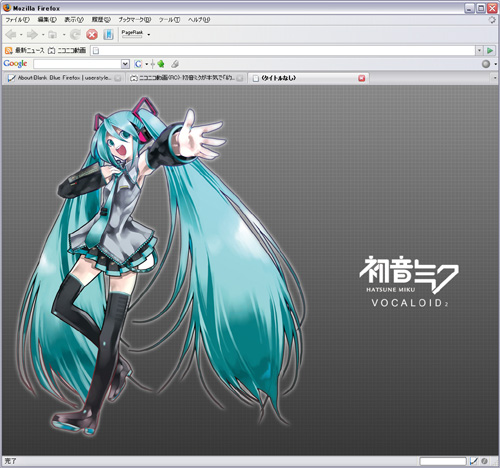Expand the address bar history dropdown
The height and width of the screenshot is (468, 500).
coord(479,51)
